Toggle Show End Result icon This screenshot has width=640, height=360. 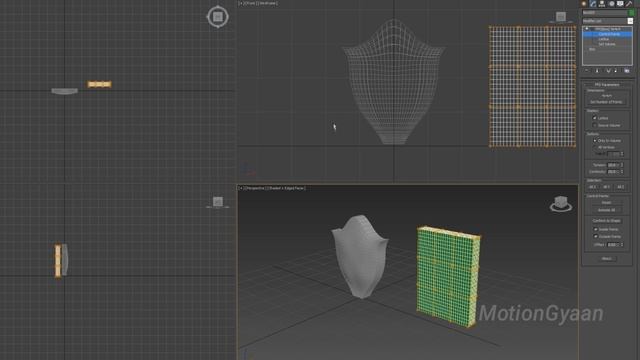coord(597,71)
